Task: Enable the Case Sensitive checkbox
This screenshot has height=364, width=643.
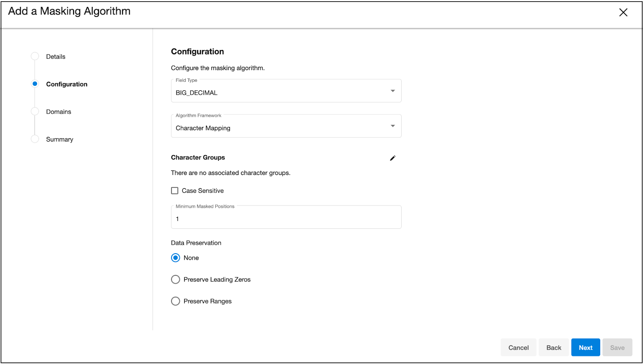Action: tap(175, 191)
